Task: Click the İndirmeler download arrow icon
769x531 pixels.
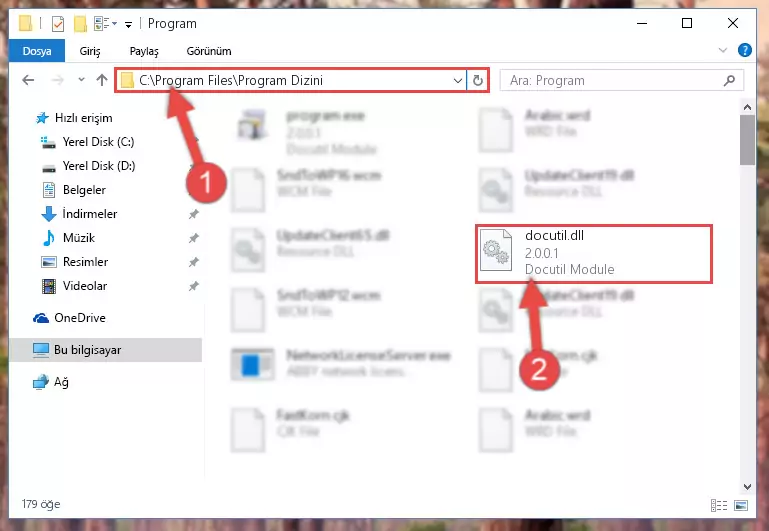Action: point(49,214)
